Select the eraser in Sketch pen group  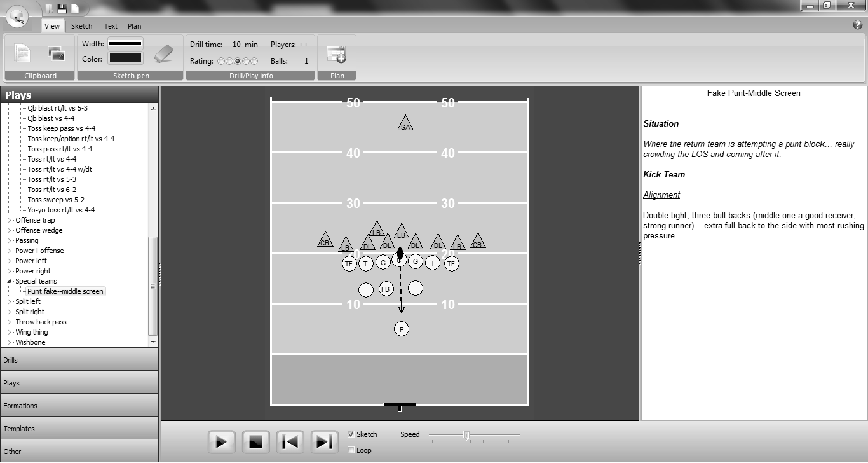pos(163,53)
